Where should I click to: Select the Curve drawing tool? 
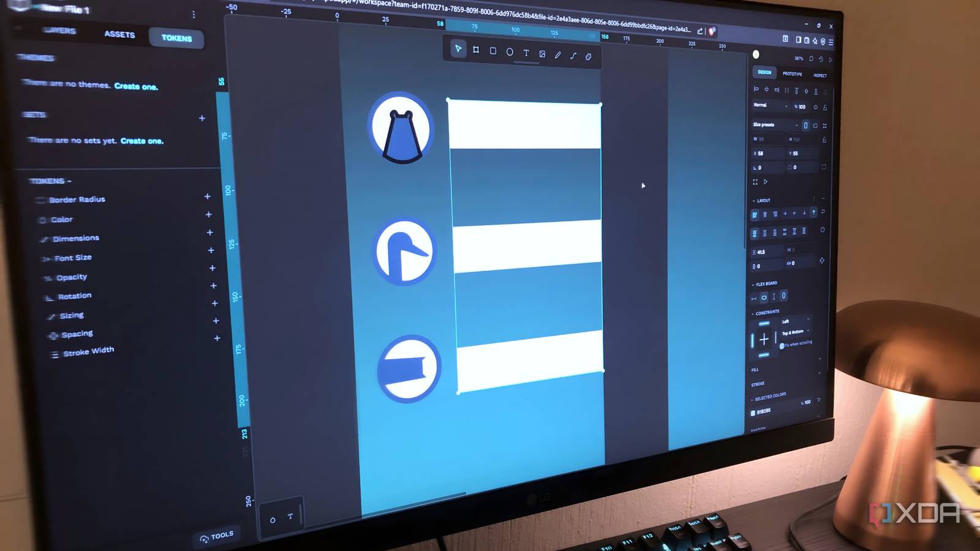coord(573,55)
